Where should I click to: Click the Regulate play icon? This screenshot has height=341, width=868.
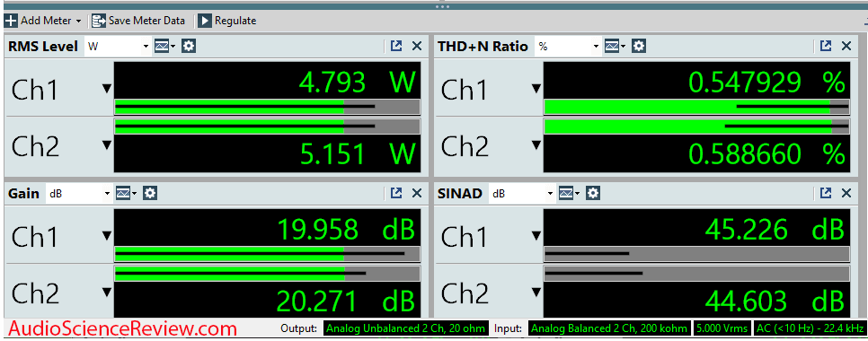click(x=205, y=21)
